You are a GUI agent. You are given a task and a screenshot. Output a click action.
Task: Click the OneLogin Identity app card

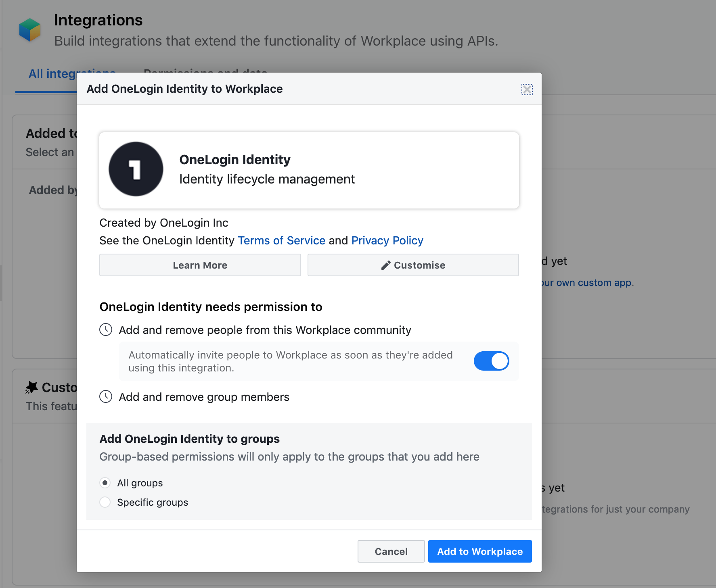pos(309,170)
